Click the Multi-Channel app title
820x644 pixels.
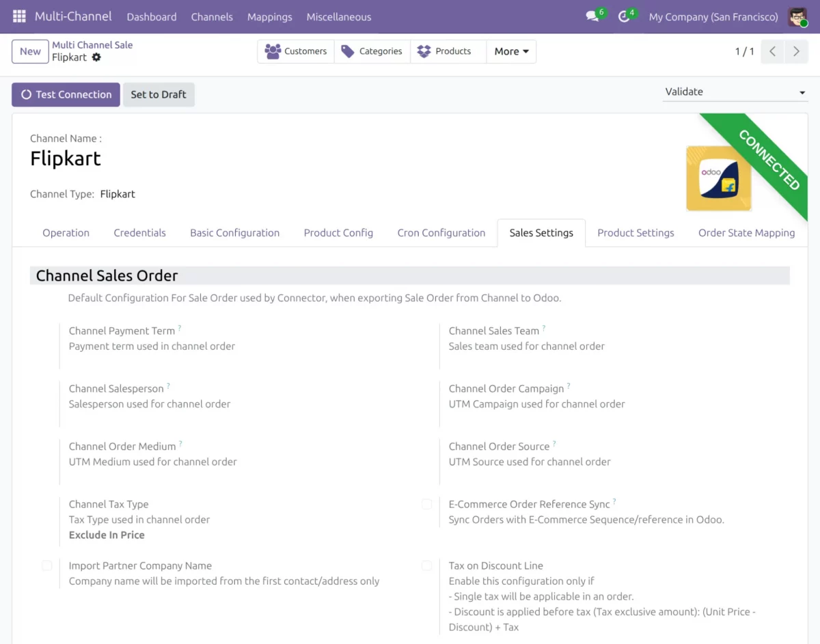(x=73, y=16)
